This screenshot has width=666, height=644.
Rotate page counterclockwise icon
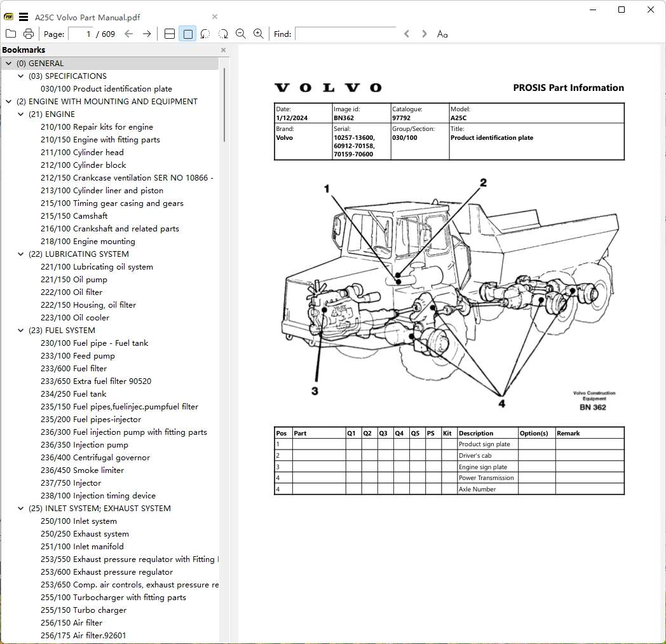(x=205, y=34)
